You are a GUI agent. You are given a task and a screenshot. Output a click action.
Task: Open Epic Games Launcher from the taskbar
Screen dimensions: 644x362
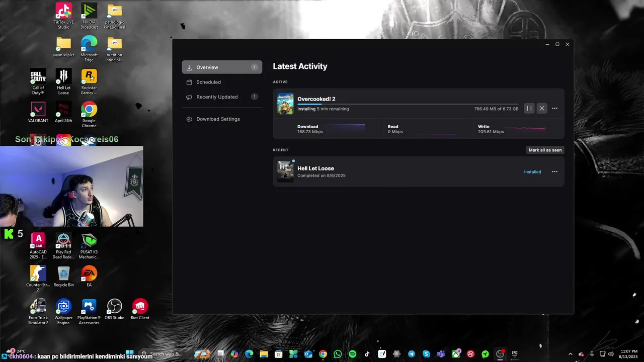point(515,354)
